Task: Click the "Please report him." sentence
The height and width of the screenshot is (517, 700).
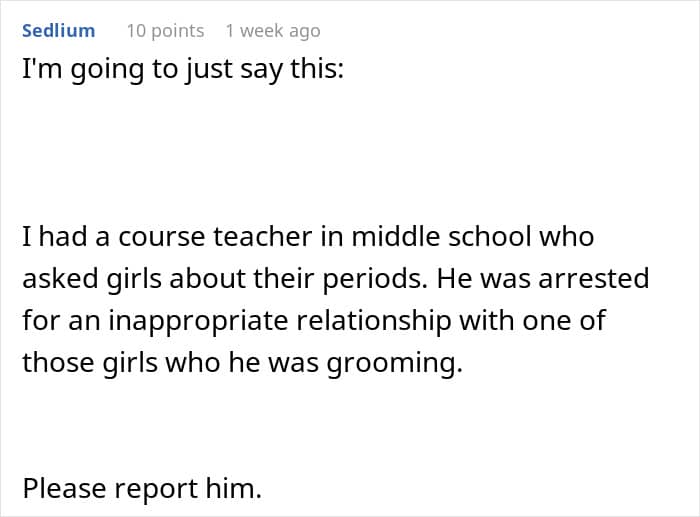Action: tap(143, 489)
